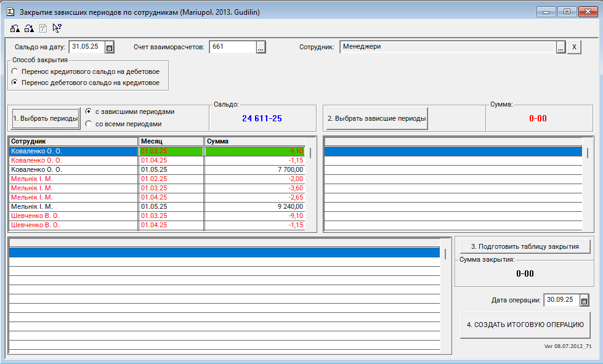This screenshot has height=364, width=603.
Task: Click the restore settings toolbar icon (first icon)
Action: [x=14, y=28]
